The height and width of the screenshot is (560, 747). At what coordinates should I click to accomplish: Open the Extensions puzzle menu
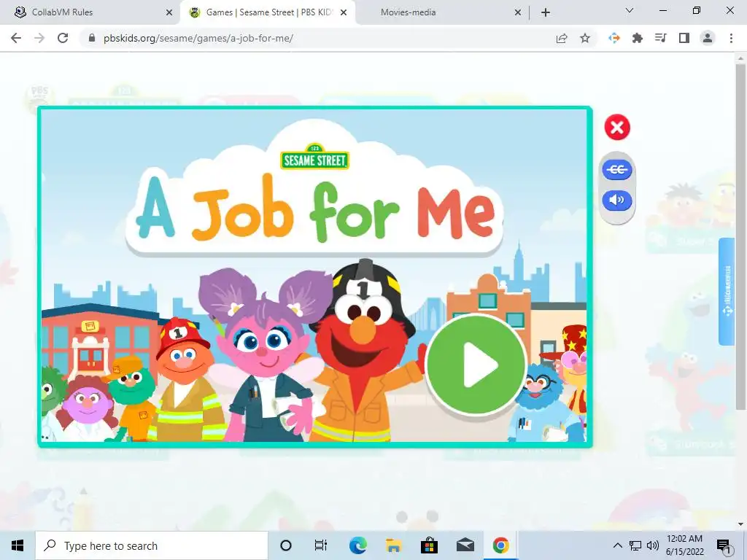pyautogui.click(x=638, y=38)
